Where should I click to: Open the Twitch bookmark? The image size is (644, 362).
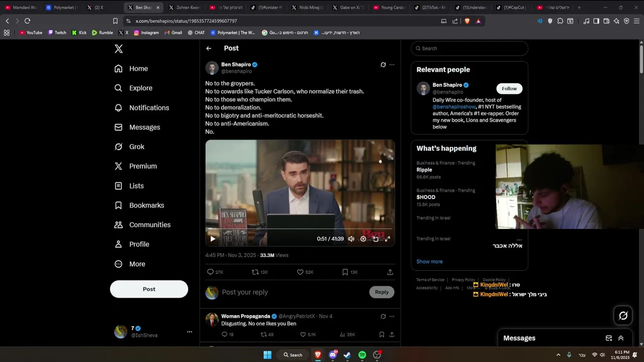pyautogui.click(x=57, y=33)
